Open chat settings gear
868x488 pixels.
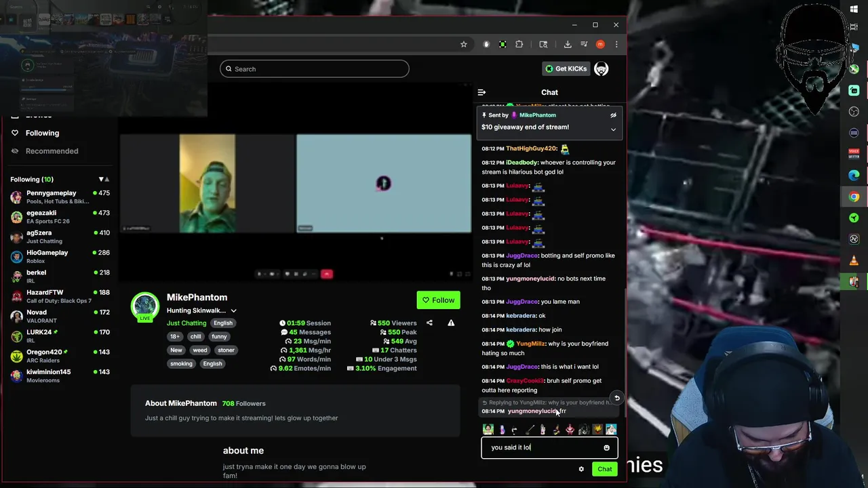pyautogui.click(x=581, y=469)
